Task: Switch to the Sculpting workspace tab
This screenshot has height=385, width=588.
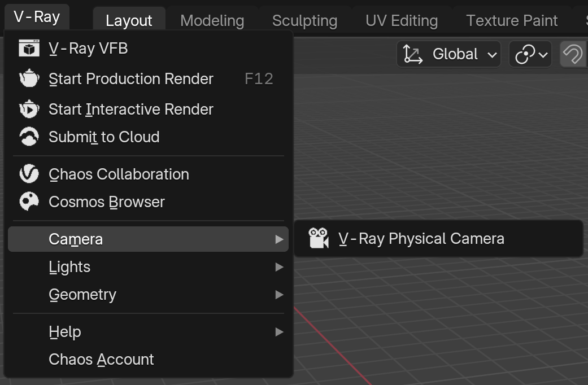Action: point(305,21)
